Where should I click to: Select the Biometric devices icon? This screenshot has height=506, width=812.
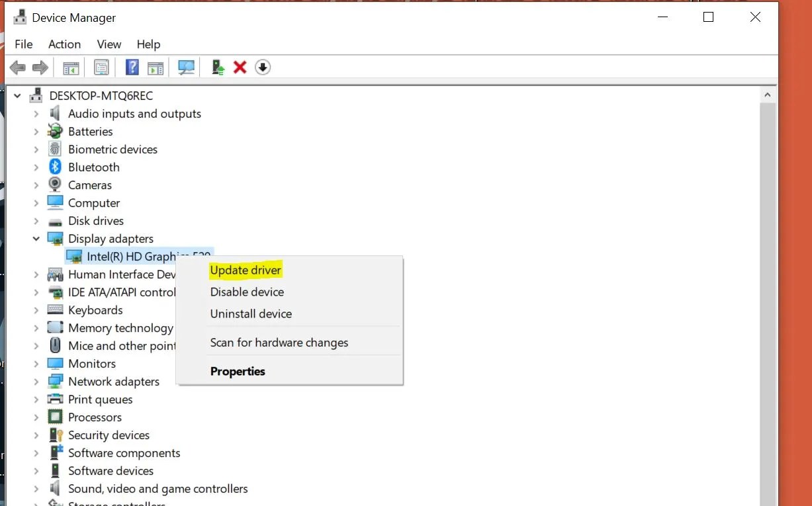click(56, 149)
